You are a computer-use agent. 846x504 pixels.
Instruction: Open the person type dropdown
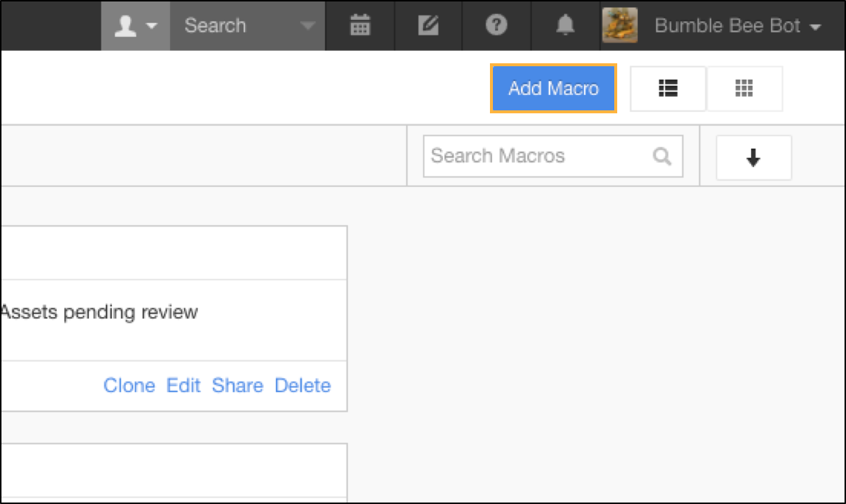[135, 25]
